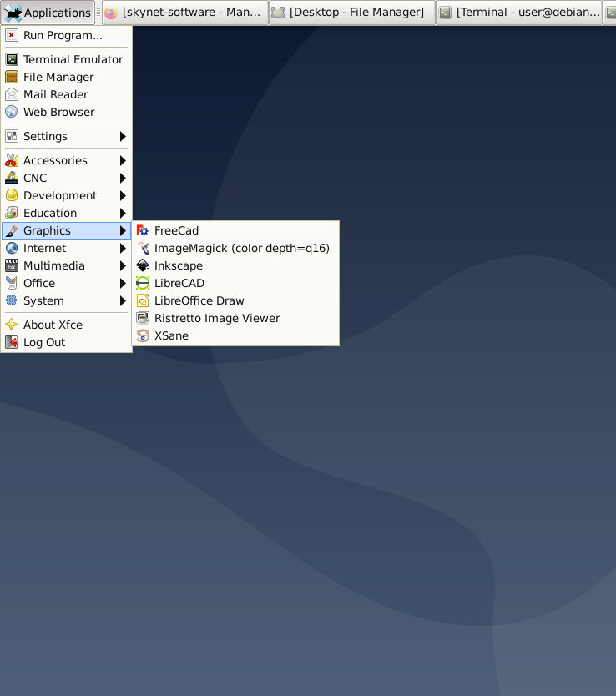Expand the Education submenu arrow
The width and height of the screenshot is (616, 696).
click(123, 213)
